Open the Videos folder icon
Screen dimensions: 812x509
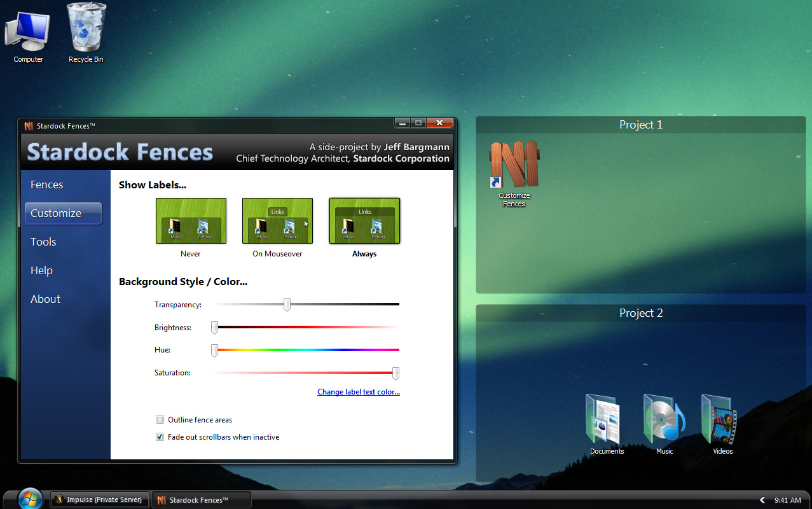(722, 423)
